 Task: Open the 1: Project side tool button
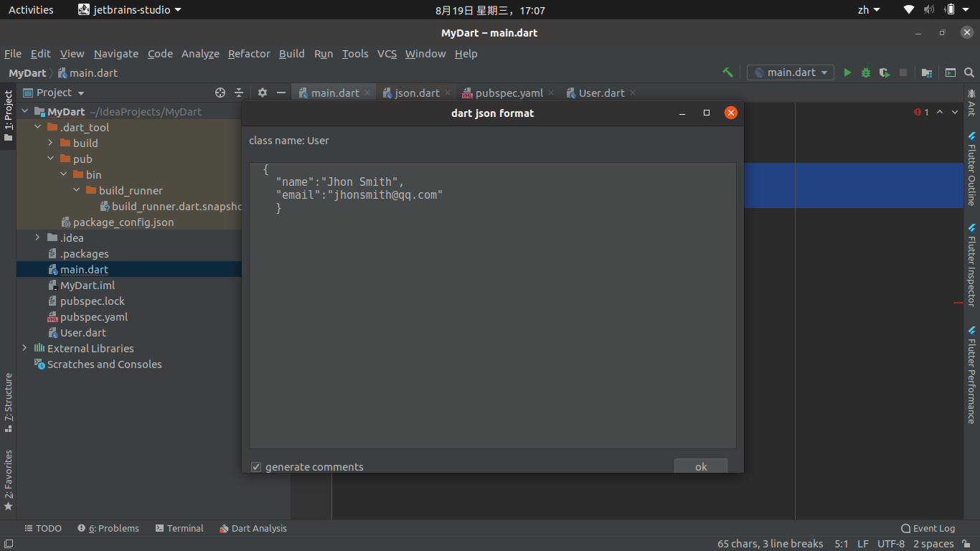point(8,117)
